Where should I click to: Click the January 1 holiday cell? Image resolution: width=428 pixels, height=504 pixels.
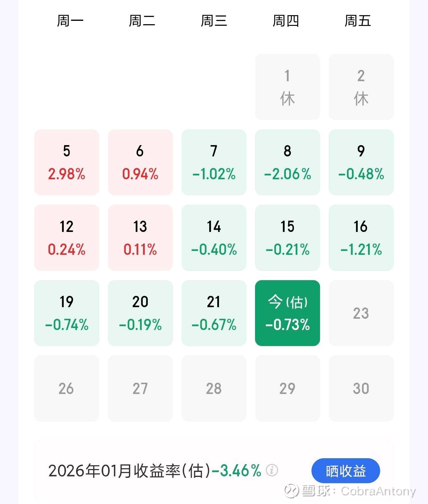point(287,87)
